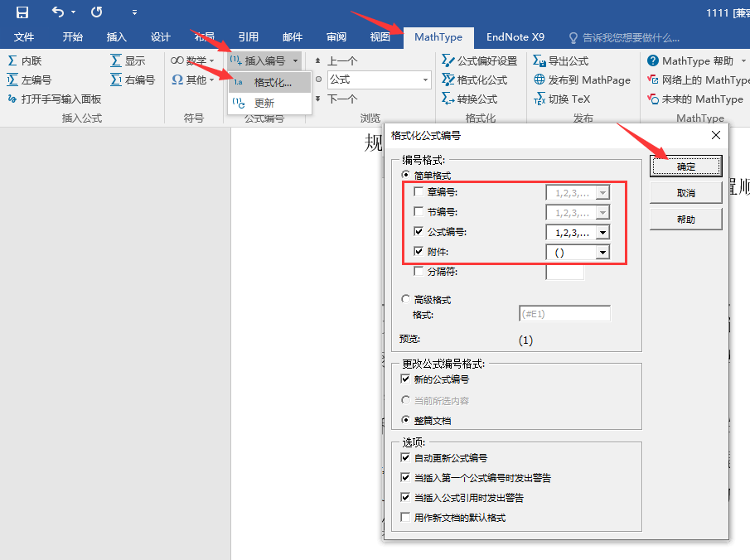Click 网络上的 MathType link icon
Screen dimensions: 750x560
coord(653,80)
